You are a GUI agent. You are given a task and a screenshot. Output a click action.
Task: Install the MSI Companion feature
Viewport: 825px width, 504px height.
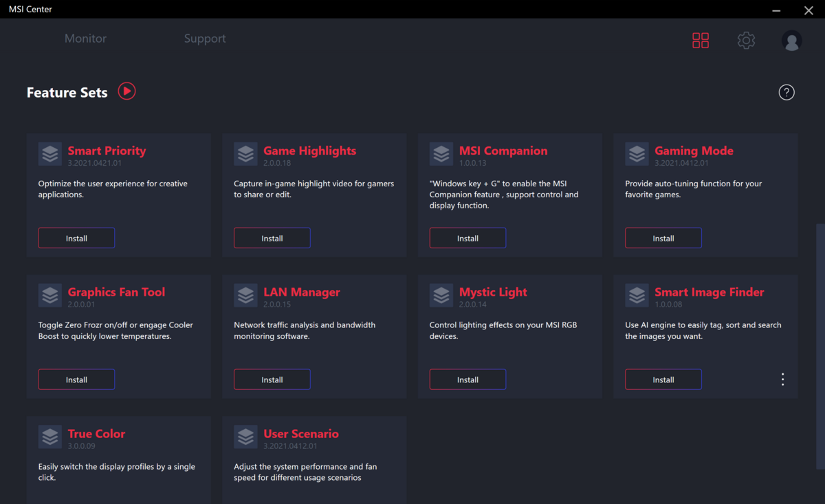pos(467,238)
